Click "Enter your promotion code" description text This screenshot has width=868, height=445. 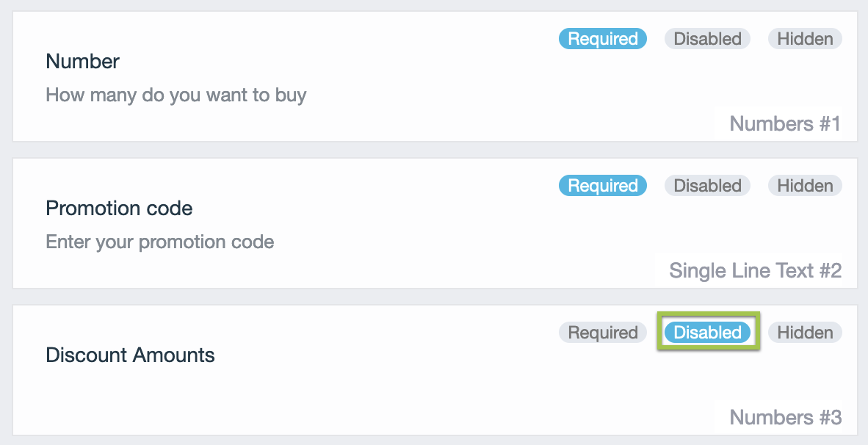coord(159,242)
